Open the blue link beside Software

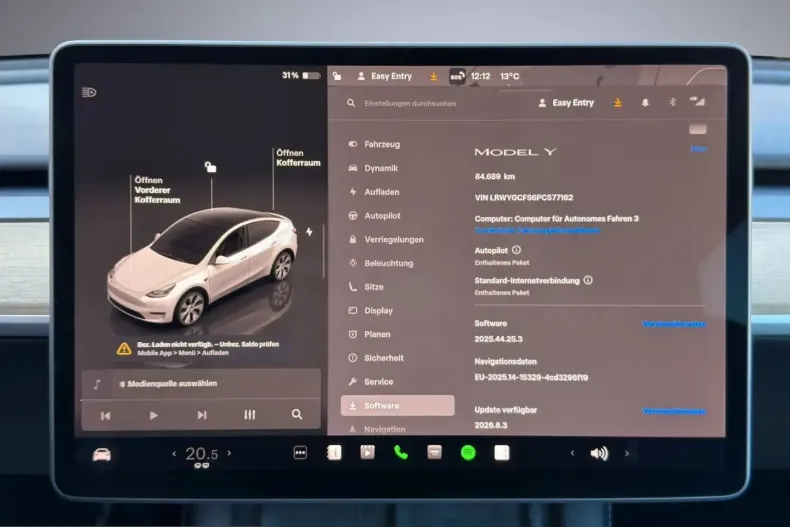pyautogui.click(x=674, y=323)
